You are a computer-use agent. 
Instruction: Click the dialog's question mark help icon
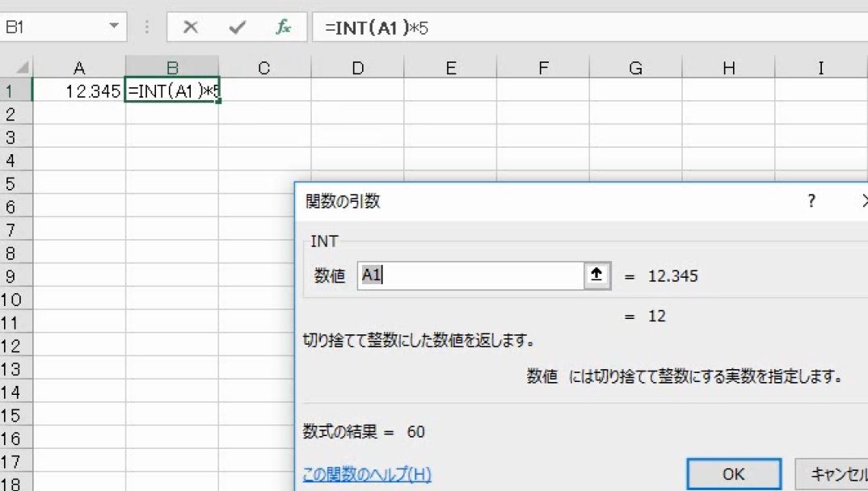coord(811,201)
